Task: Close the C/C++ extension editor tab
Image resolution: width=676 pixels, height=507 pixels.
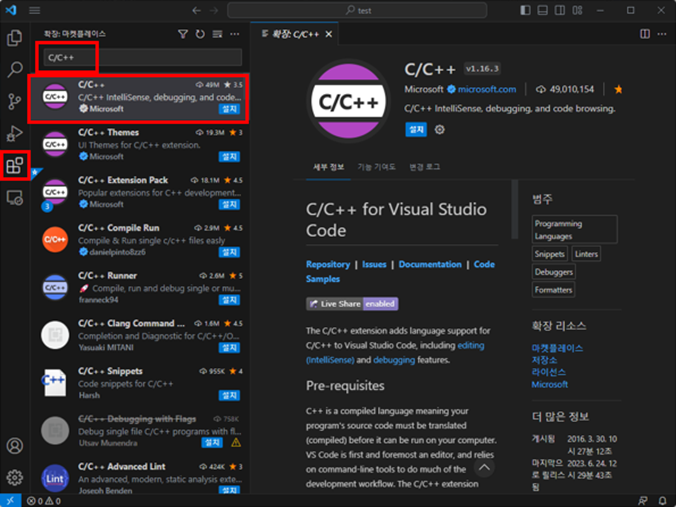Action: pos(329,34)
